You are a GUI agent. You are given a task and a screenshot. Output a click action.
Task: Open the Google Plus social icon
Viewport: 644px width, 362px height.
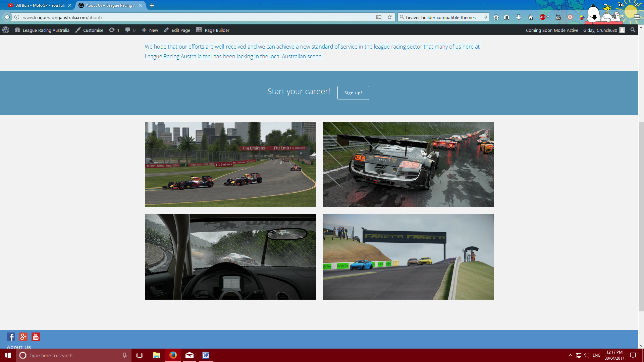pyautogui.click(x=23, y=337)
